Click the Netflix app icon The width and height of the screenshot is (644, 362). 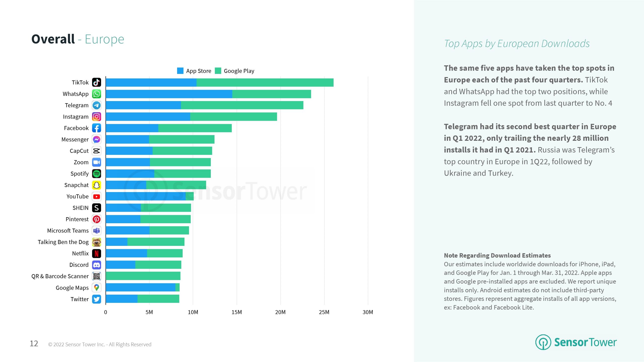click(96, 253)
